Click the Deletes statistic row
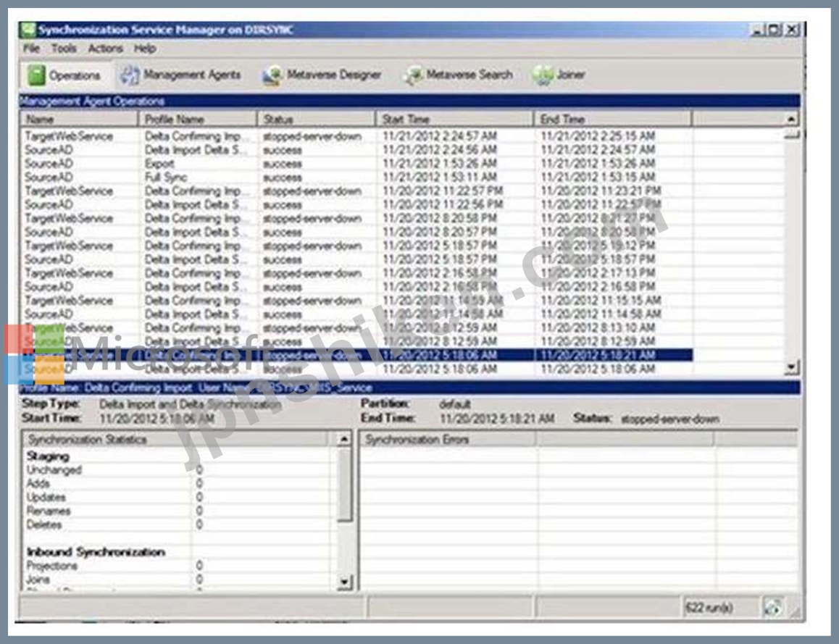 click(x=177, y=524)
